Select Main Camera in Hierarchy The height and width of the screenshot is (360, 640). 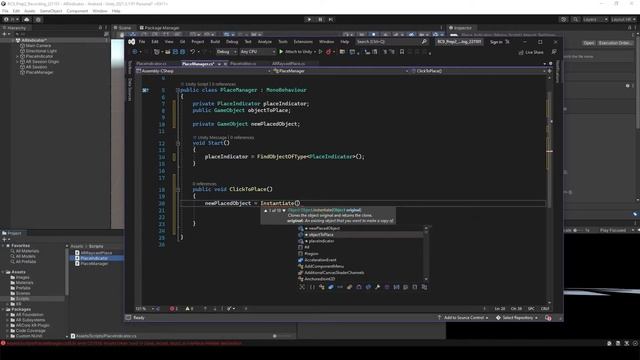(x=38, y=46)
